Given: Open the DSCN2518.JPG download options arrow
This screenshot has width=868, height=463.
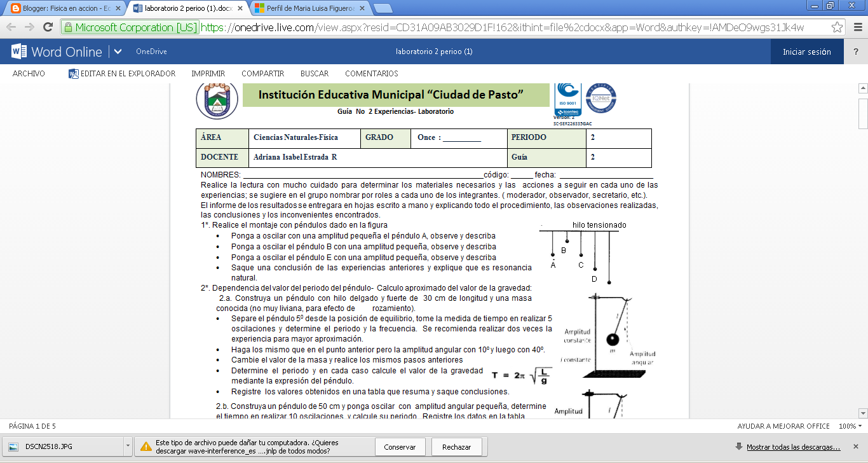Looking at the screenshot, I should 128,446.
